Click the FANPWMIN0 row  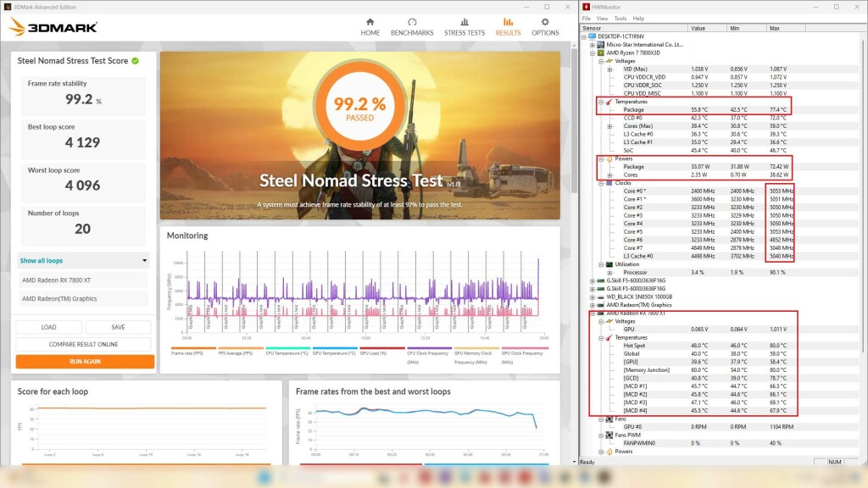[721, 443]
